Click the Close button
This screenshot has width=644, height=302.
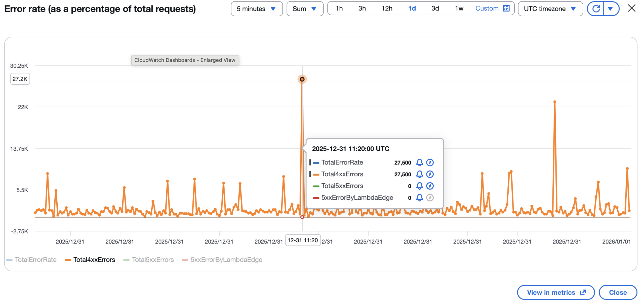pos(618,292)
